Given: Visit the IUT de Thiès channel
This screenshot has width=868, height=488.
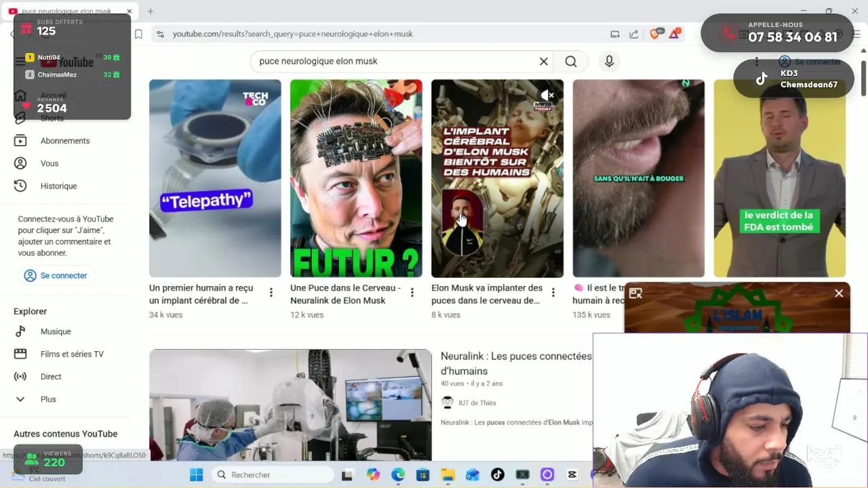Looking at the screenshot, I should tap(477, 403).
